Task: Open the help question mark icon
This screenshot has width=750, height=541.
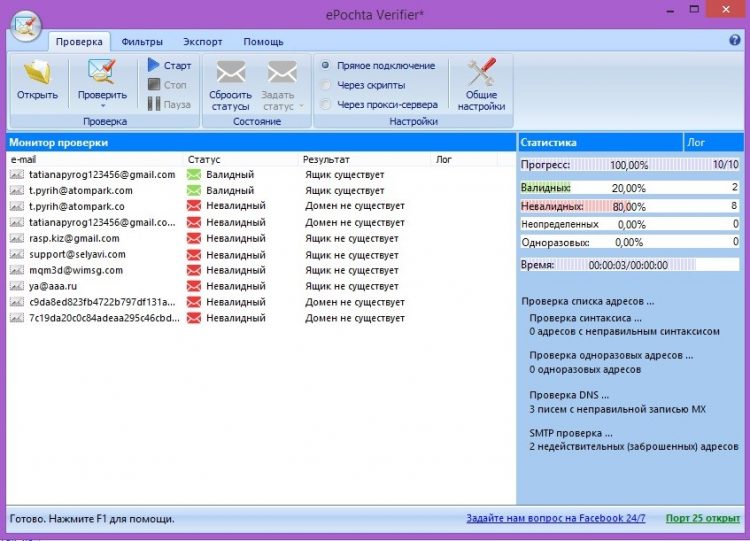Action: point(735,40)
